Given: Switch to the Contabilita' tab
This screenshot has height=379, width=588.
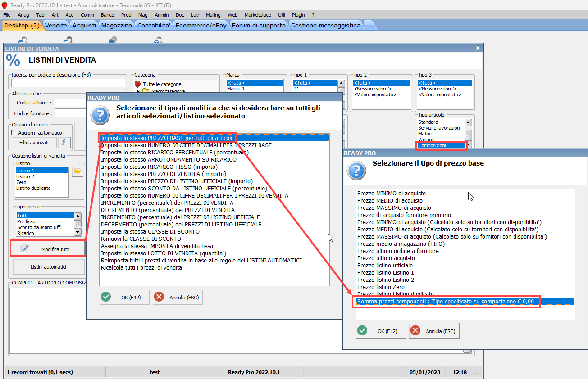Looking at the screenshot, I should [154, 25].
